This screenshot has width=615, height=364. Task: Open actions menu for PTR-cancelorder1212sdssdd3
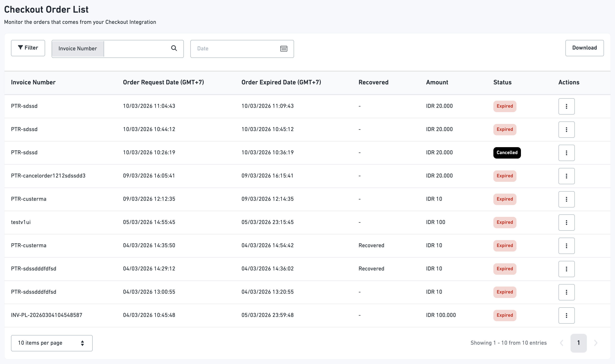(566, 176)
